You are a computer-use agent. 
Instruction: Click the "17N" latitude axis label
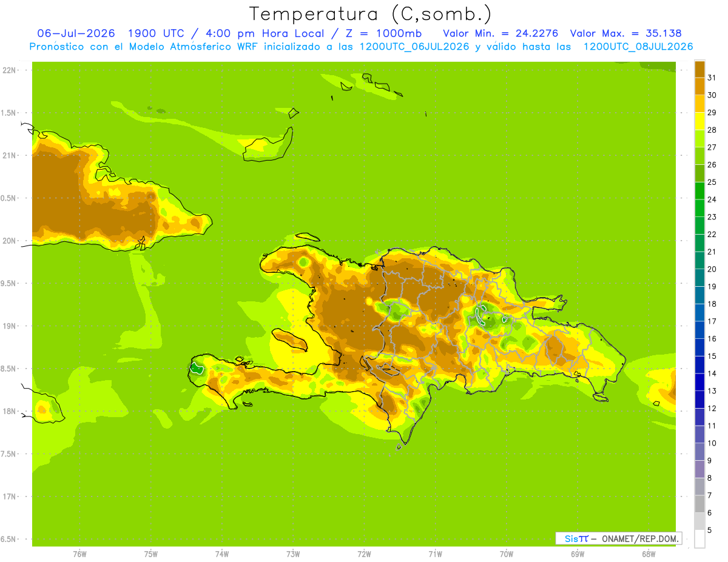coord(8,497)
